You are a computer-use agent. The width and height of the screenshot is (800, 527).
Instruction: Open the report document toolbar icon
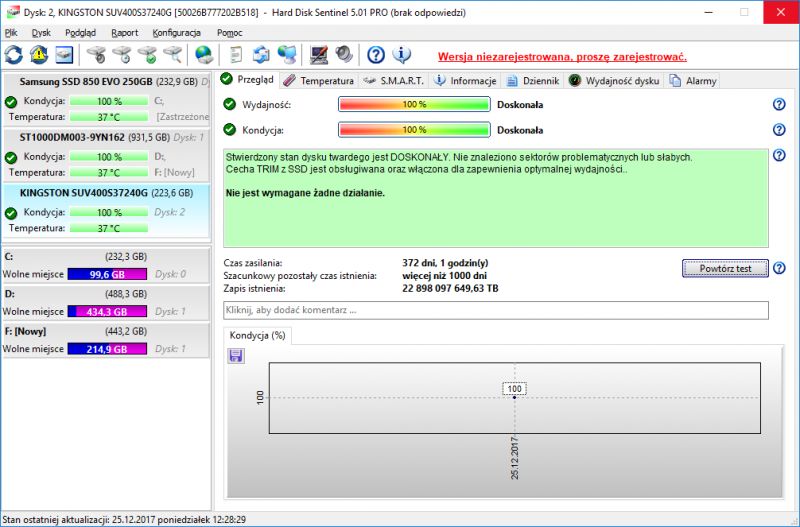point(236,55)
